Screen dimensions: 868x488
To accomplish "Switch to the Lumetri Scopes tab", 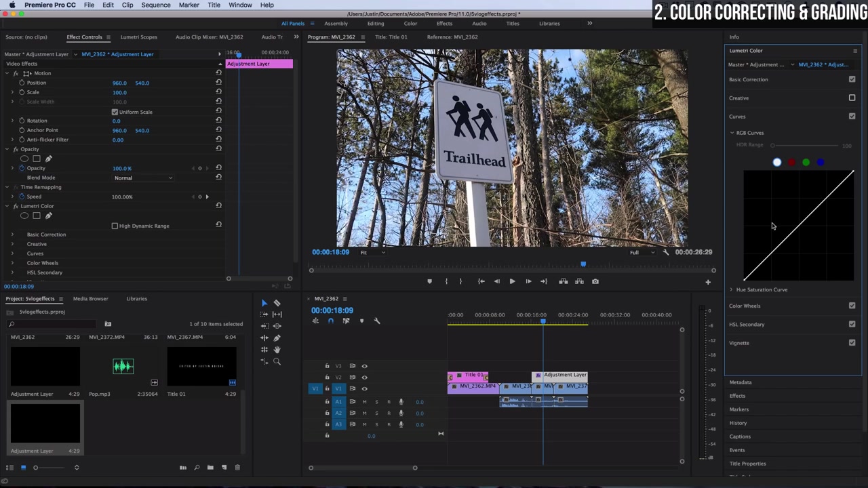I will click(x=138, y=37).
